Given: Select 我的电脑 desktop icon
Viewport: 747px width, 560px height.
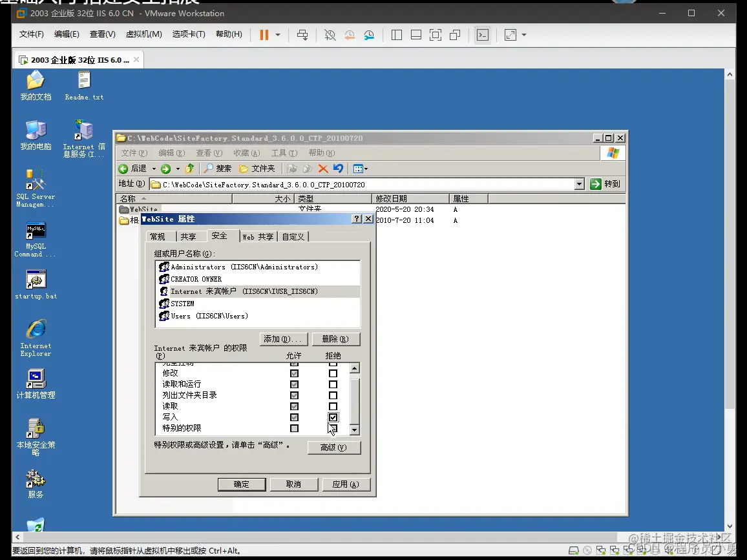Looking at the screenshot, I should [36, 135].
